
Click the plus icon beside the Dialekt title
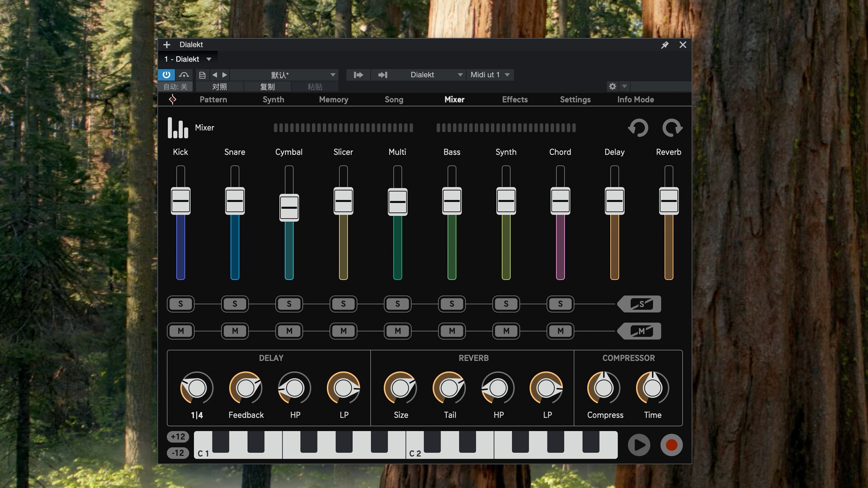click(x=167, y=45)
